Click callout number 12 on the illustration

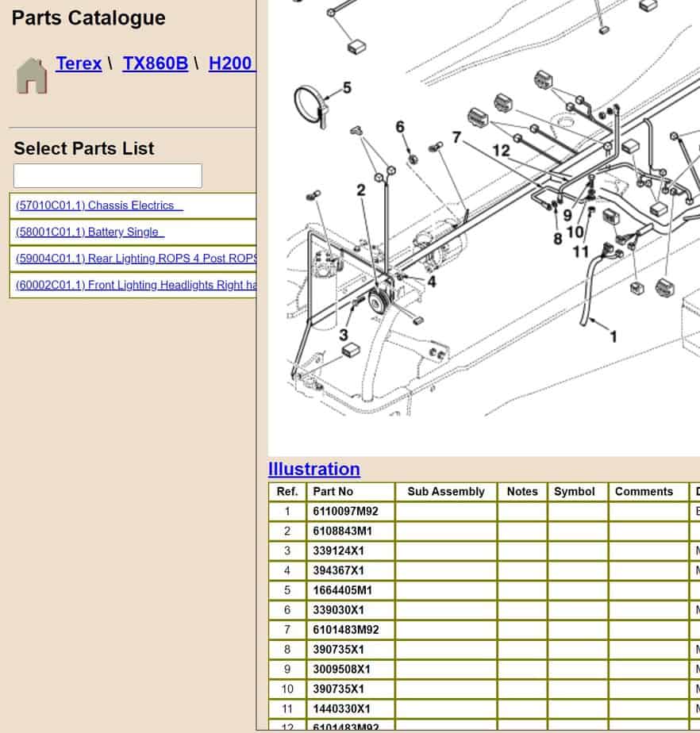(x=501, y=150)
